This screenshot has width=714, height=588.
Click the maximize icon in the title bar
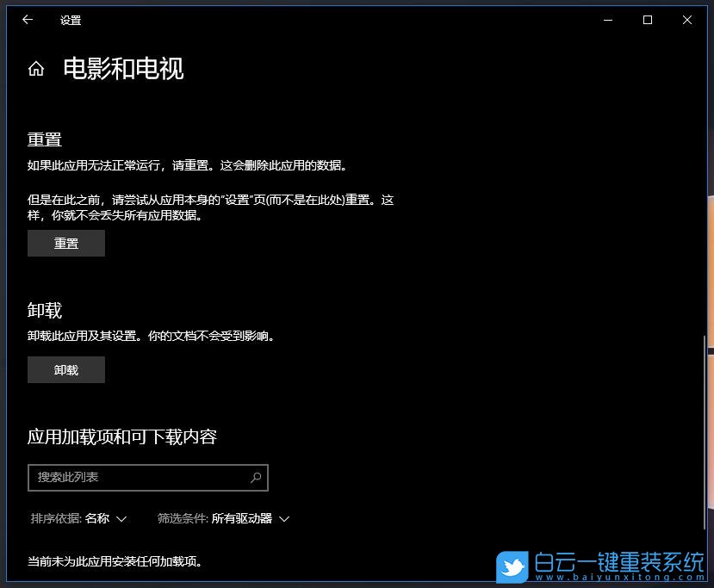pos(647,20)
